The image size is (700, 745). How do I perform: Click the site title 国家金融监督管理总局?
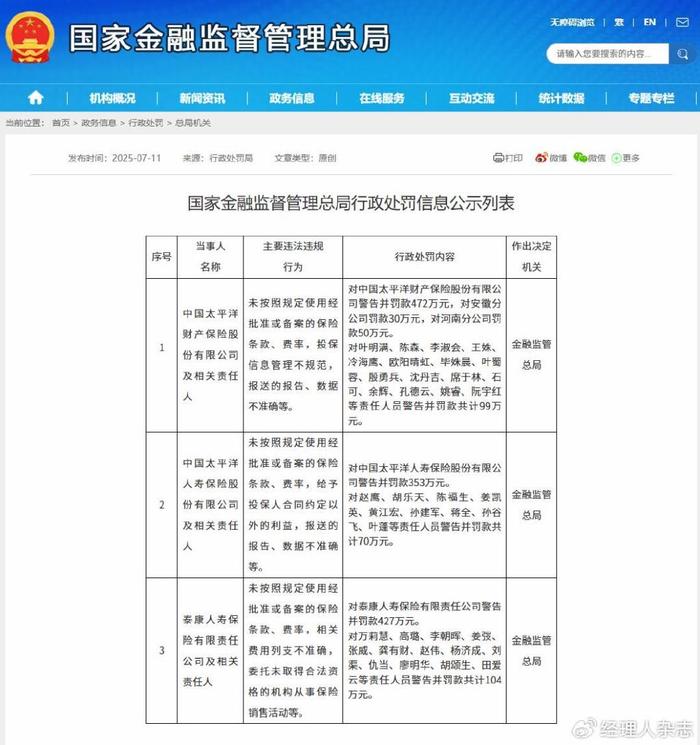click(x=230, y=38)
